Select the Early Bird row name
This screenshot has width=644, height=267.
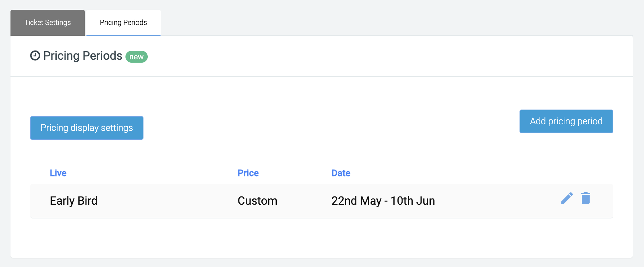[74, 201]
